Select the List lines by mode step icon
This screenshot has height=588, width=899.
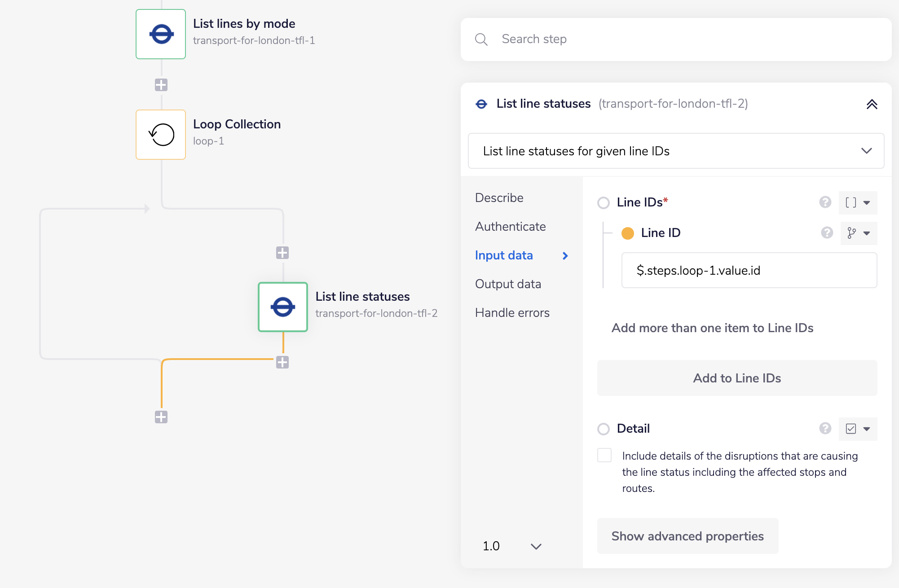pos(161,34)
